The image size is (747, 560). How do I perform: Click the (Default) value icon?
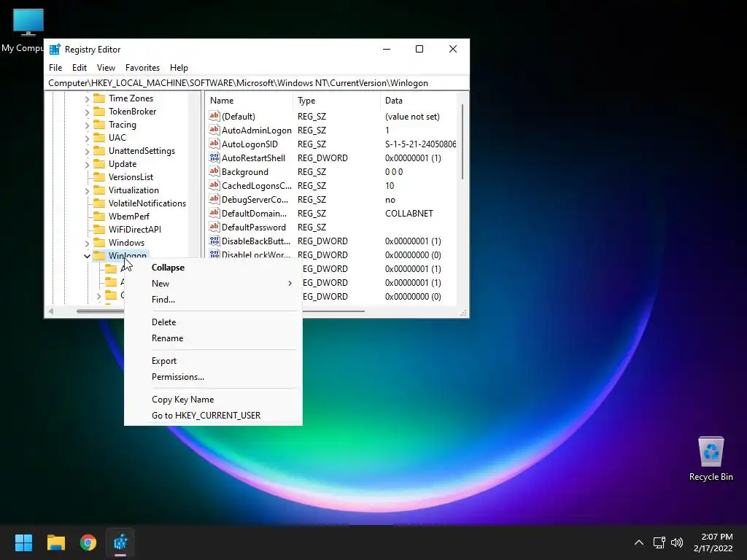(214, 116)
